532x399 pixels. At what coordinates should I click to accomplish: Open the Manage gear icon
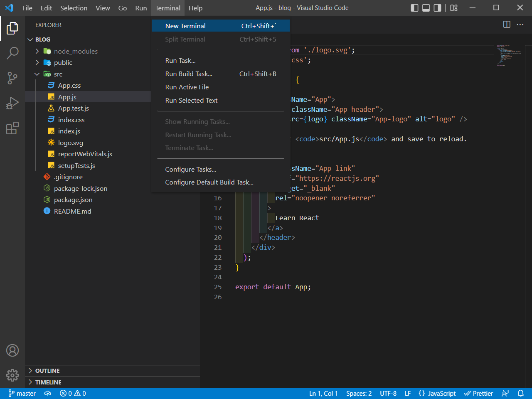(x=12, y=375)
